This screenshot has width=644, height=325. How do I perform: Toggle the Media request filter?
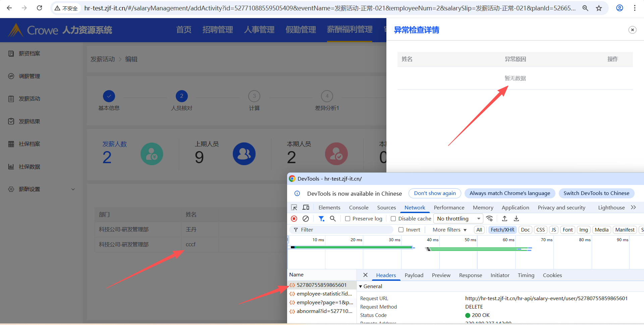(602, 230)
